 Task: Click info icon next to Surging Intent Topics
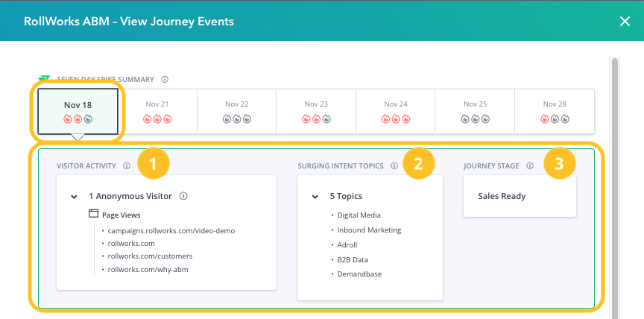click(394, 166)
